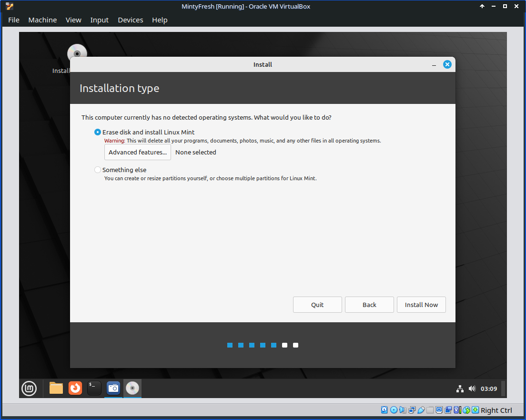Click the Right Ctrl host key label

coord(496,410)
